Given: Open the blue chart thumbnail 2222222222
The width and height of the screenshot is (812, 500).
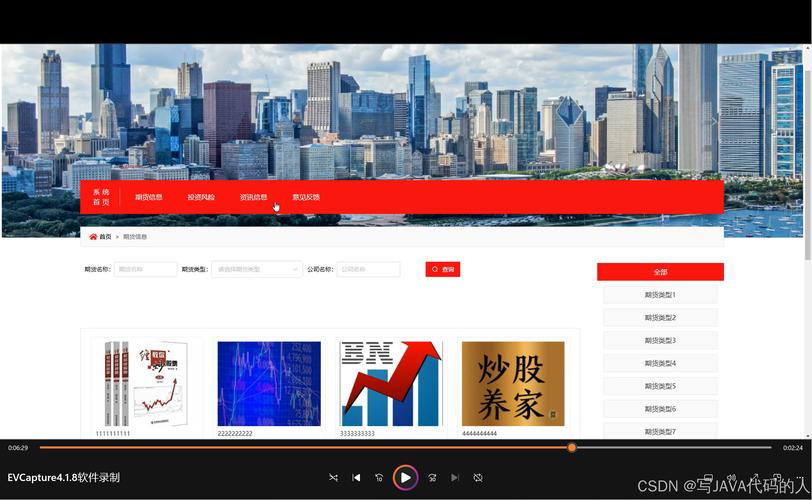Looking at the screenshot, I should [269, 384].
